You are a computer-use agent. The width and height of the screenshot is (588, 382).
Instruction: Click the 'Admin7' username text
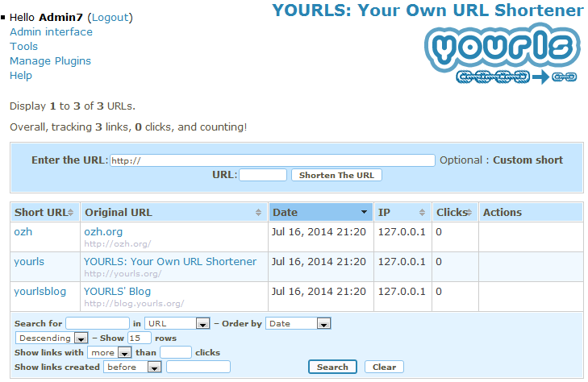[x=60, y=18]
